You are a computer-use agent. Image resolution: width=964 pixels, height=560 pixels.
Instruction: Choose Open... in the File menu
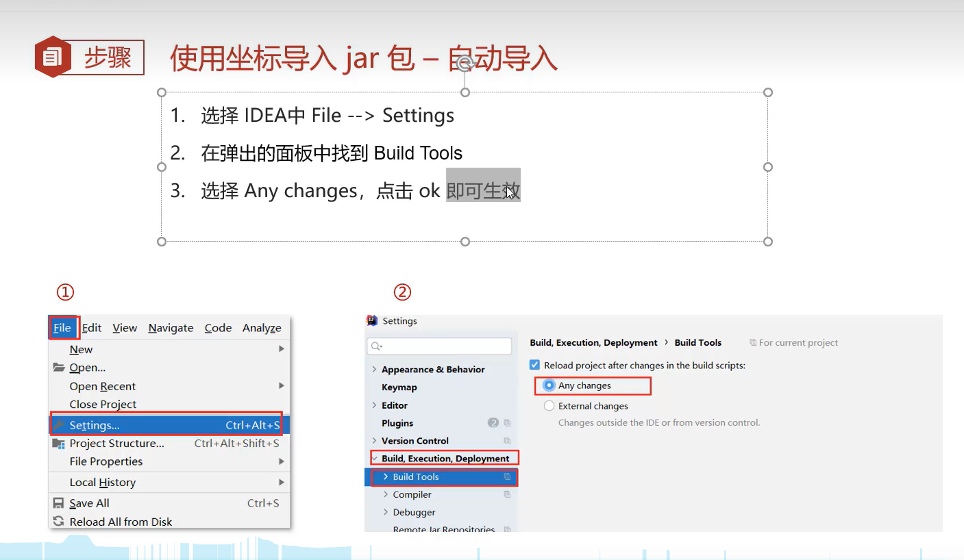(169, 368)
